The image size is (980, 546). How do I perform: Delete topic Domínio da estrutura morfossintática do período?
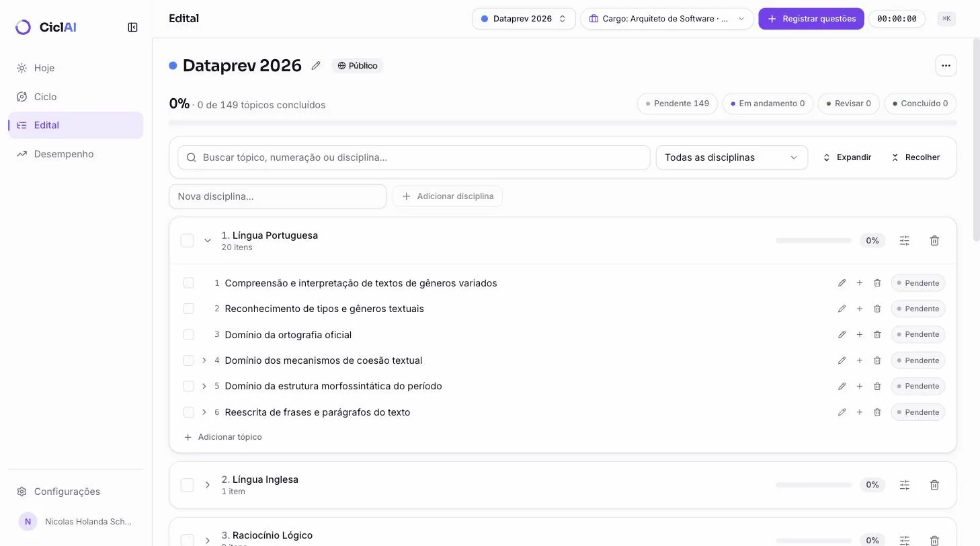coord(877,386)
